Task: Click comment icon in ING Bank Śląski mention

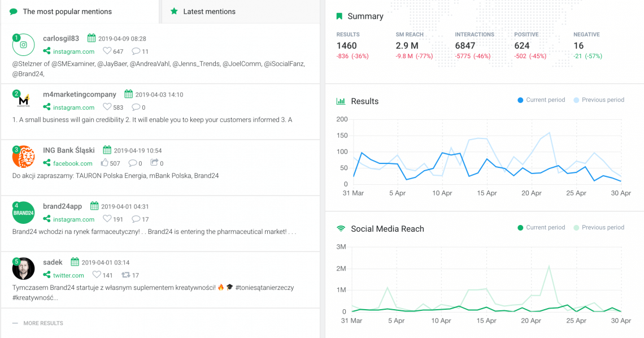Action: pyautogui.click(x=133, y=163)
